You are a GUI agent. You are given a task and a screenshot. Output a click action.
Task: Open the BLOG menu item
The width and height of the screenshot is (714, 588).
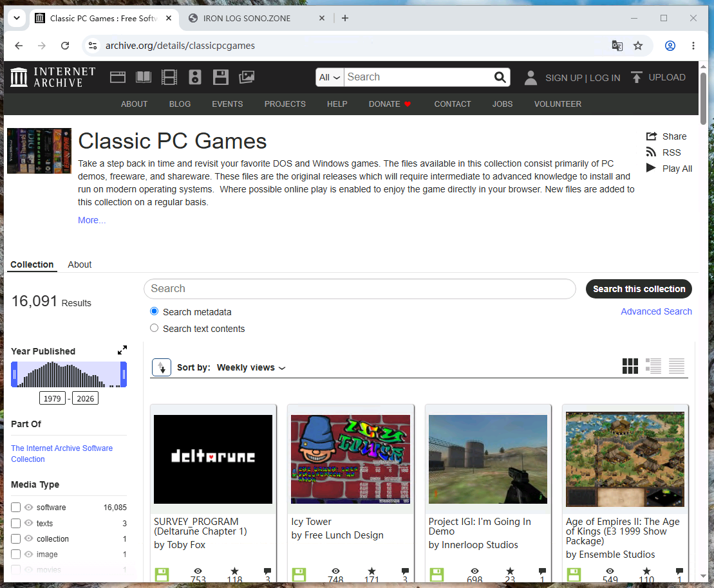(180, 104)
